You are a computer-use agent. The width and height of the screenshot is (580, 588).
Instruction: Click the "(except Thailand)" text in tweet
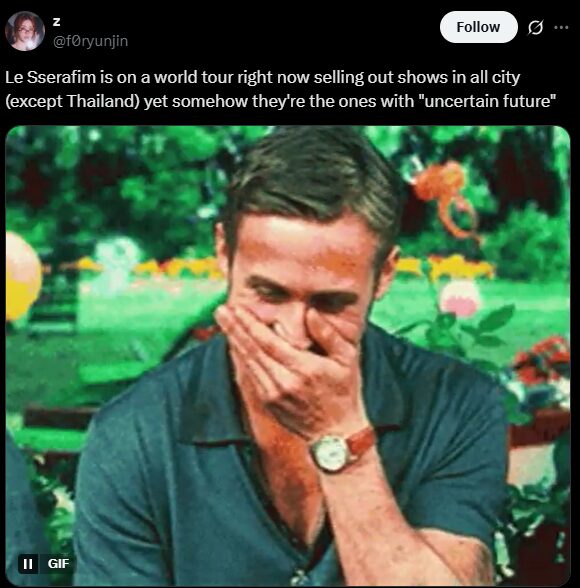pyautogui.click(x=72, y=101)
